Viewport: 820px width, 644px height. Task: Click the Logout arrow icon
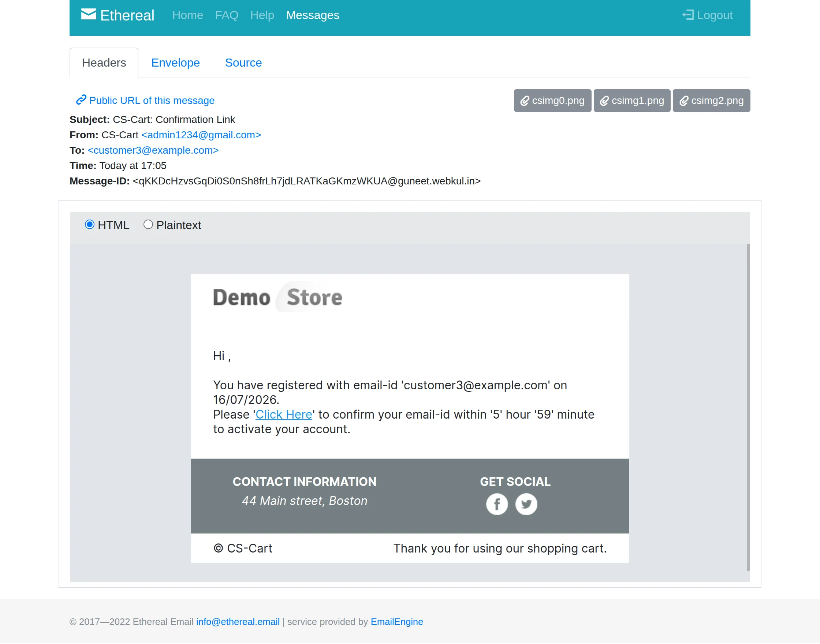click(x=687, y=15)
